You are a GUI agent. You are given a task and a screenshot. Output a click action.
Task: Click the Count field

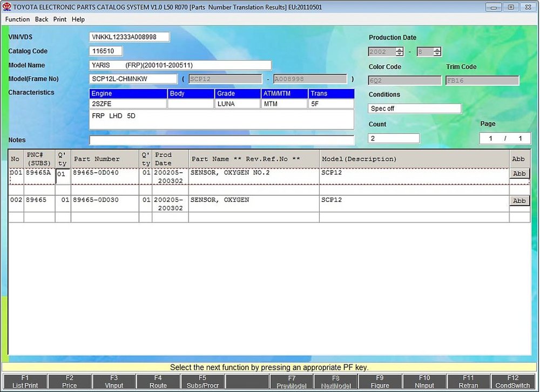tap(394, 138)
